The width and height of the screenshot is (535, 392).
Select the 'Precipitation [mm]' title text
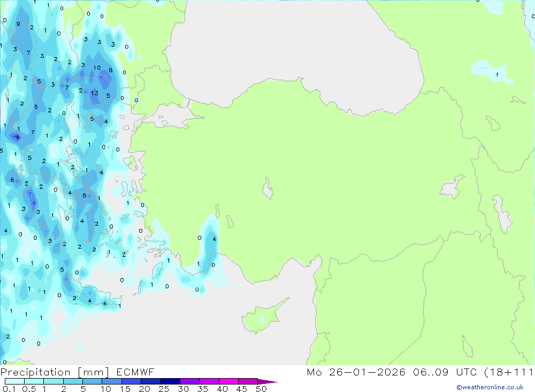point(55,372)
